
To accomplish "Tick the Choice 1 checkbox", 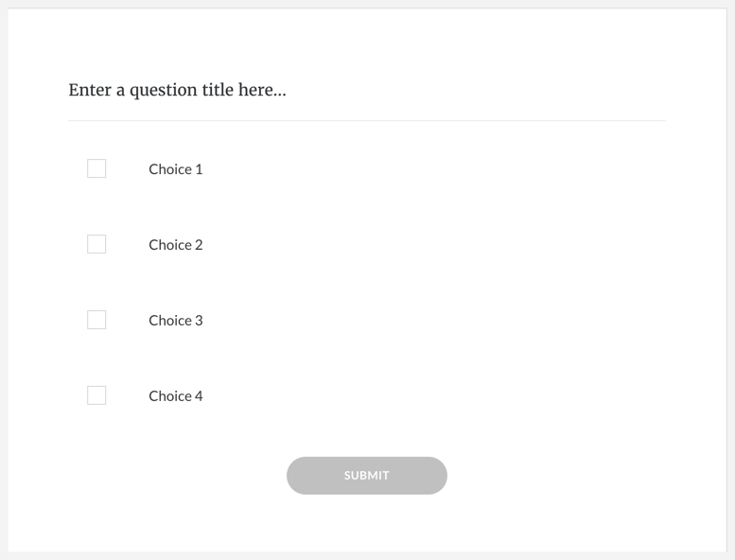I will tap(96, 168).
